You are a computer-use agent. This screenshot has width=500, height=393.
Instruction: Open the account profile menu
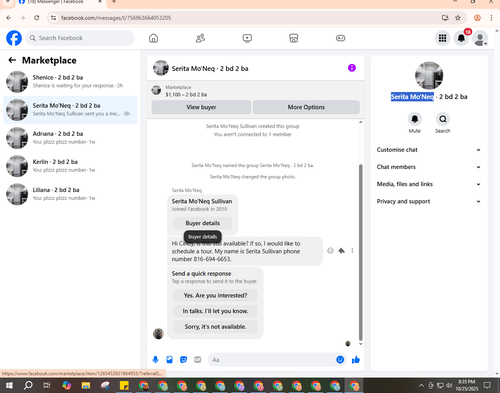pyautogui.click(x=480, y=38)
